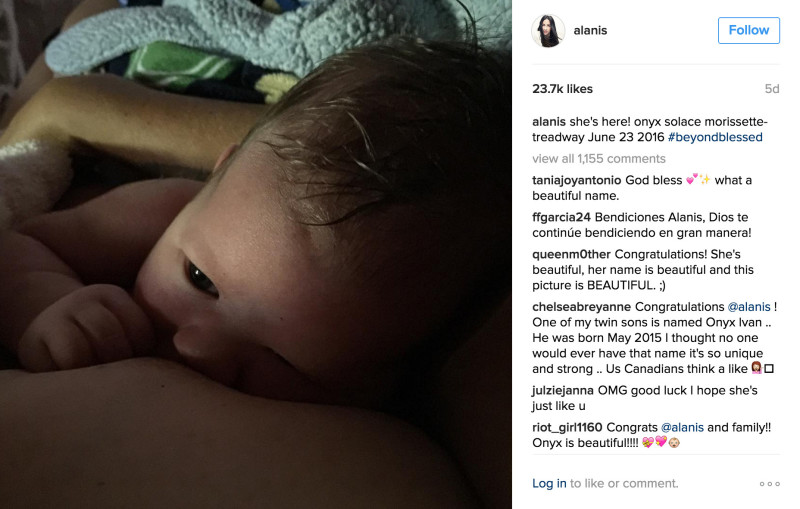Open the three-dot more options menu
This screenshot has width=800, height=509.
[x=769, y=483]
